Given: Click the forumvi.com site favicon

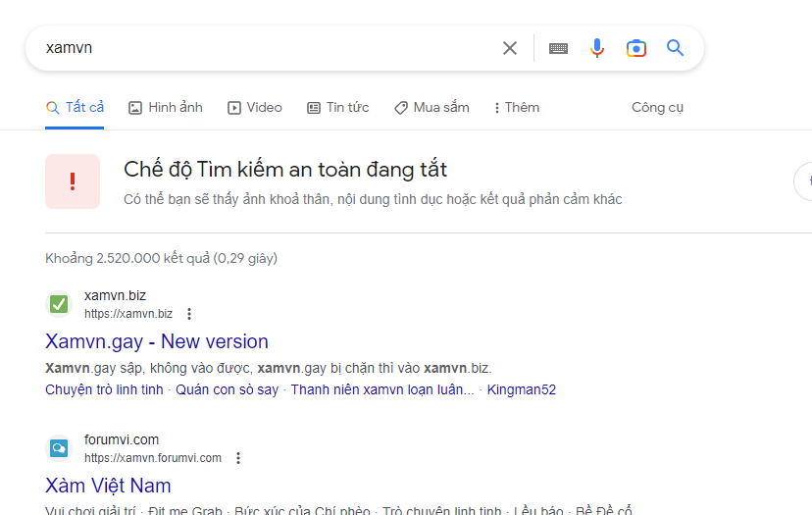Looking at the screenshot, I should pos(60,448).
